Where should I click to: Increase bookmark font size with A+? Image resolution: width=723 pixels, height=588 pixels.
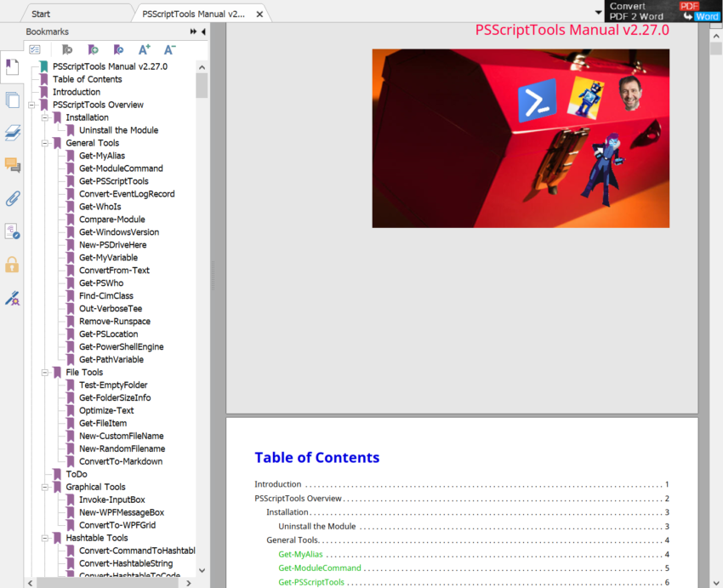(145, 49)
